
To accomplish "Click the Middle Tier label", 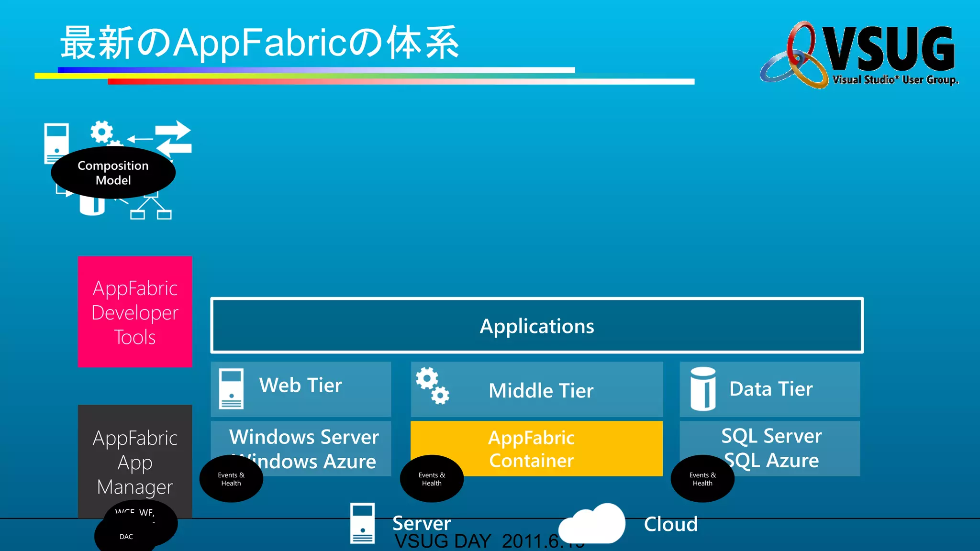I will coord(541,391).
